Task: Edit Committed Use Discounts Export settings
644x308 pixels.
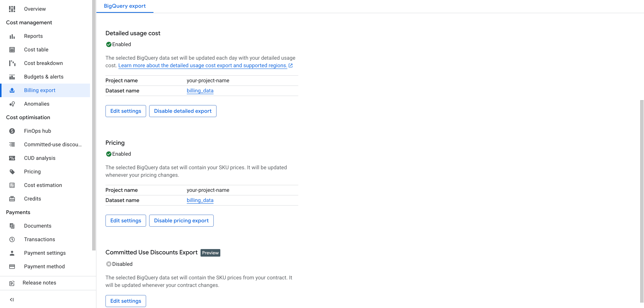Action: [x=125, y=301]
